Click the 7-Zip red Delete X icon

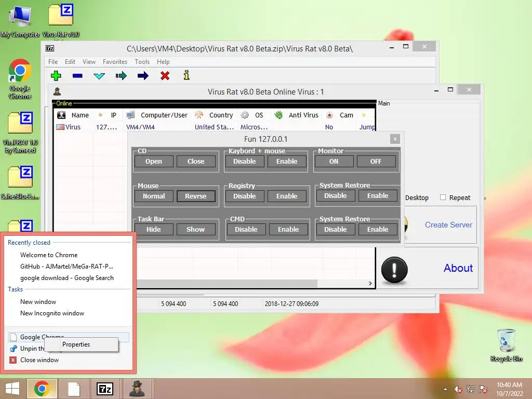(165, 75)
